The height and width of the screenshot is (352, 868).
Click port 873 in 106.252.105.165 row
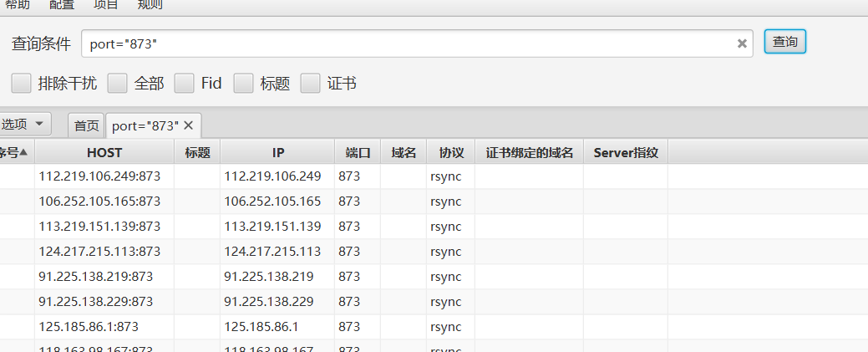click(349, 202)
